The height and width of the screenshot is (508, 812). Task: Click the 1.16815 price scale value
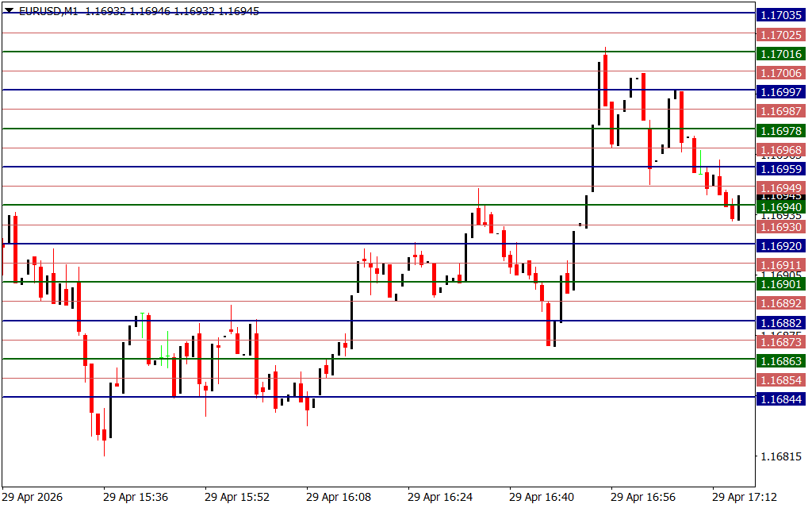(781, 456)
